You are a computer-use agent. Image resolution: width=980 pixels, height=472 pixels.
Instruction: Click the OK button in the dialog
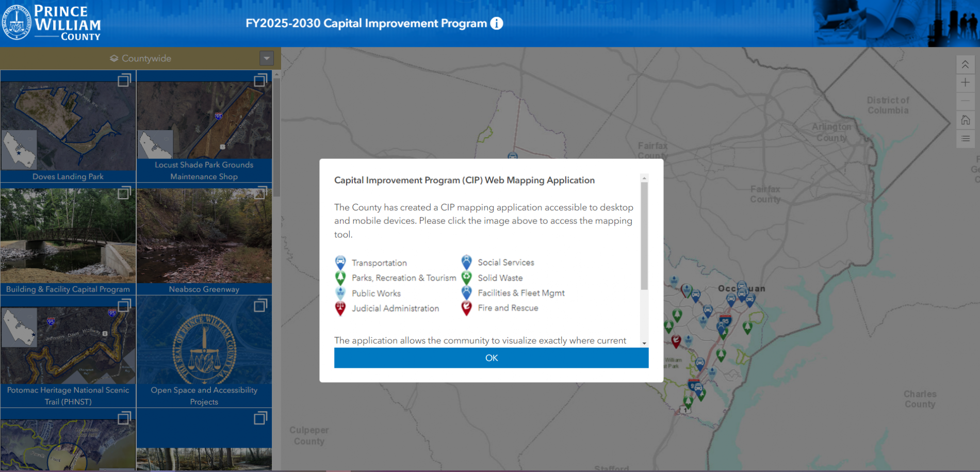coord(491,357)
